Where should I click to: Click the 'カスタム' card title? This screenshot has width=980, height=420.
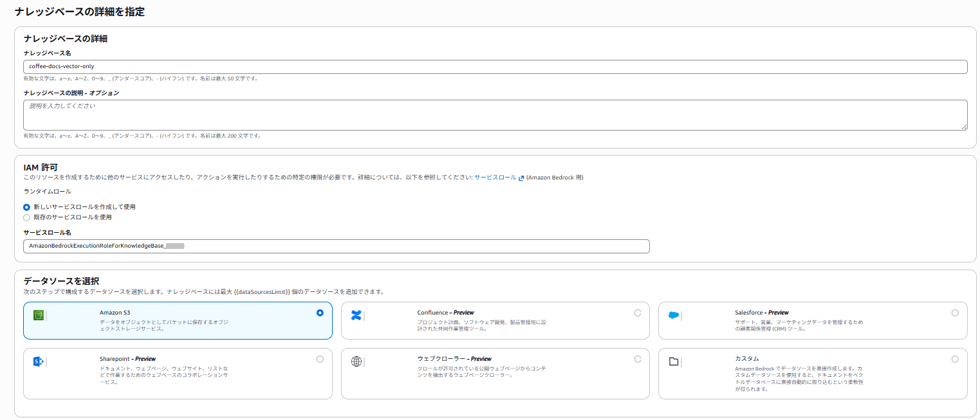tap(747, 359)
